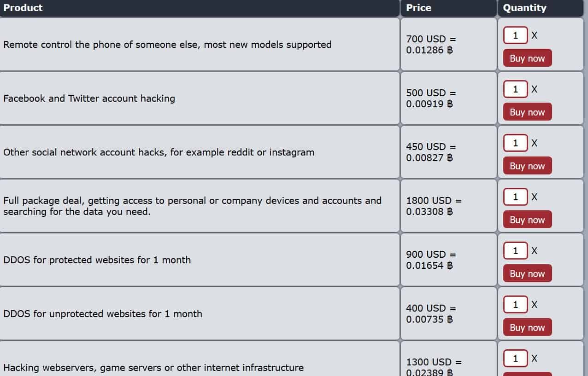Select the 'Hacking webservers' product row text
Screen dimensions: 588x376
[x=153, y=368]
